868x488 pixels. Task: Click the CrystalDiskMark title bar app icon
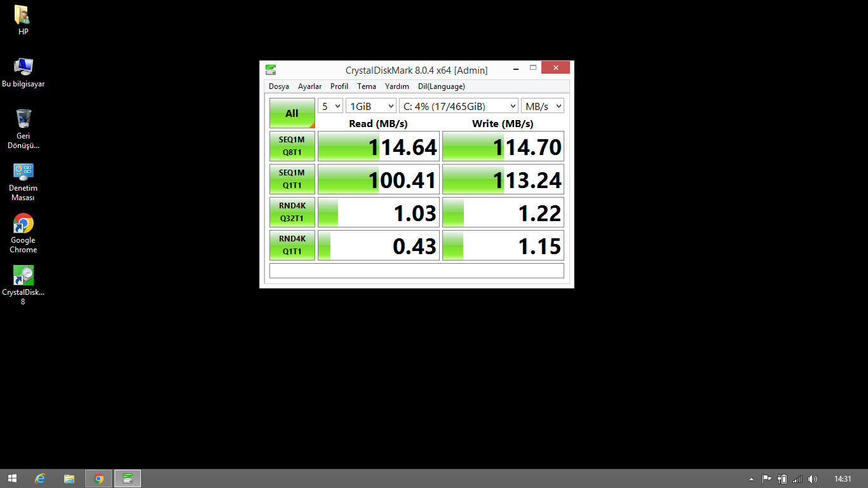click(x=271, y=69)
